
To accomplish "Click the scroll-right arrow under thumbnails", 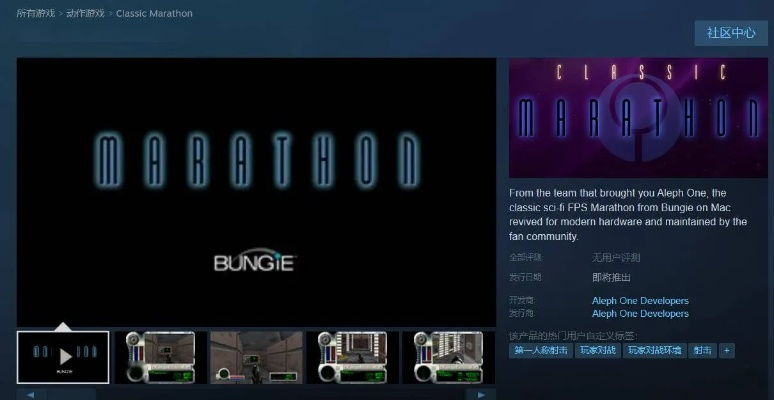I will pos(483,394).
